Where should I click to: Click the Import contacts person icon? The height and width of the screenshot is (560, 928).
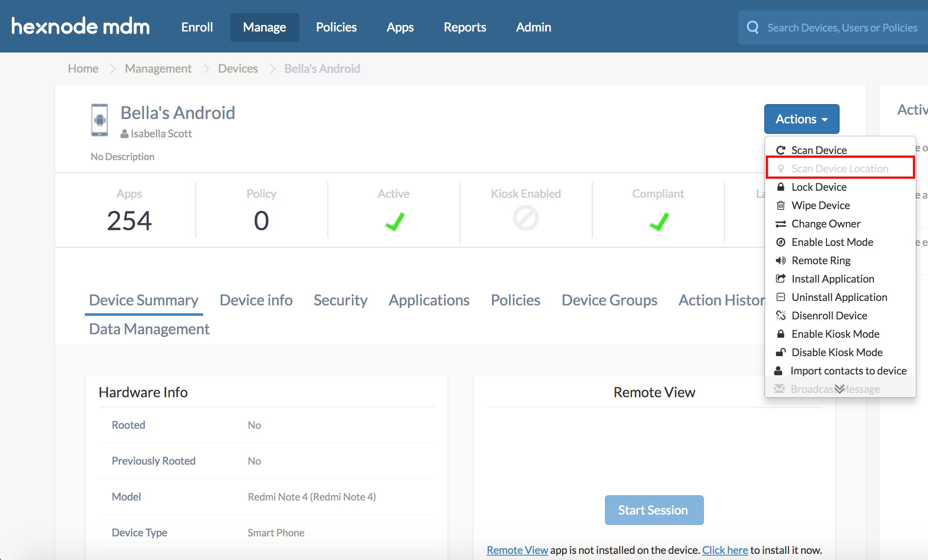click(778, 371)
